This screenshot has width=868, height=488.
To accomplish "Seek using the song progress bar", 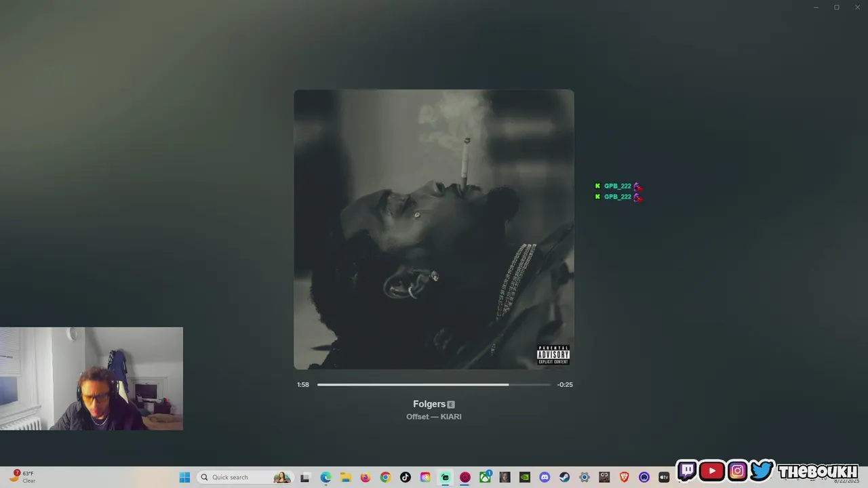I will [434, 384].
